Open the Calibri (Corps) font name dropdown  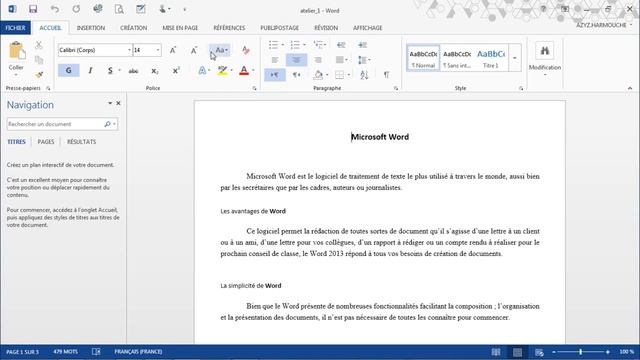[129, 50]
